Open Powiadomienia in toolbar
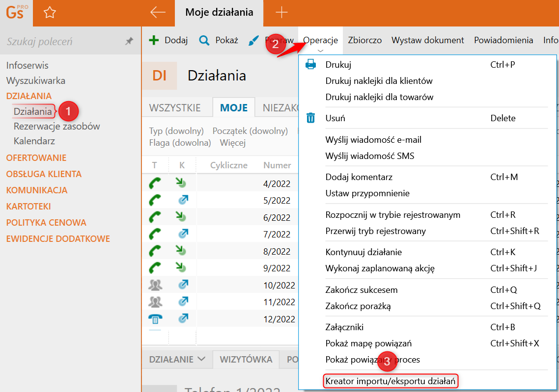Viewport: 559px width, 392px height. click(x=503, y=40)
